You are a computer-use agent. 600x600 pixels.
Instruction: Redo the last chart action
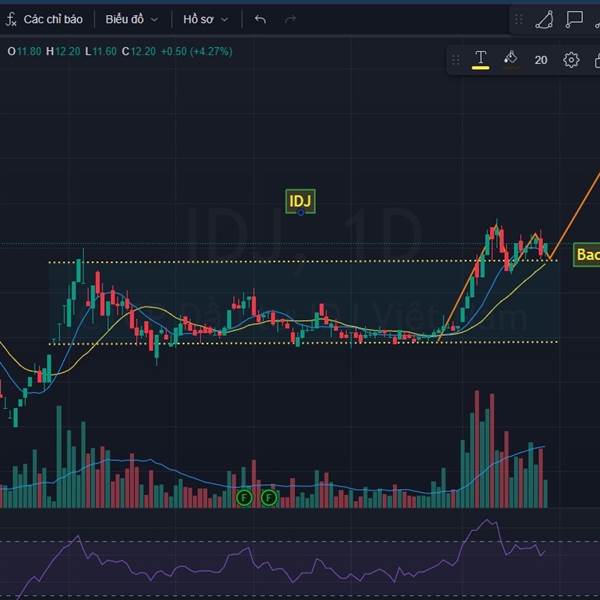click(x=290, y=19)
